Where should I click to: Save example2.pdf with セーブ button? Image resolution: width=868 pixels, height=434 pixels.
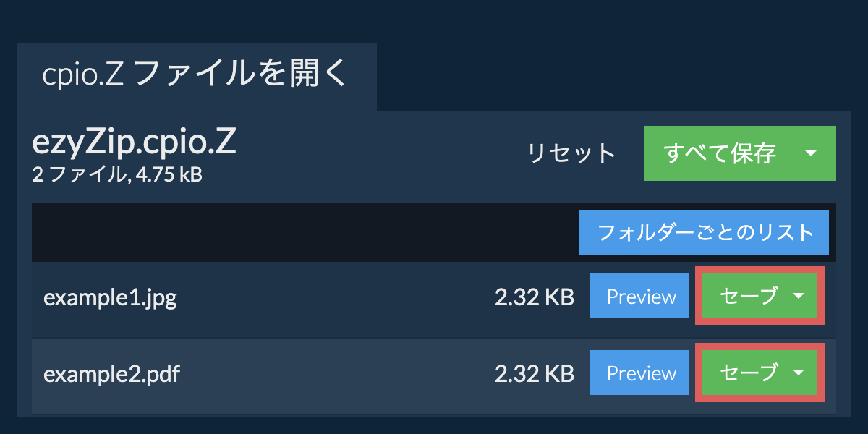[749, 373]
